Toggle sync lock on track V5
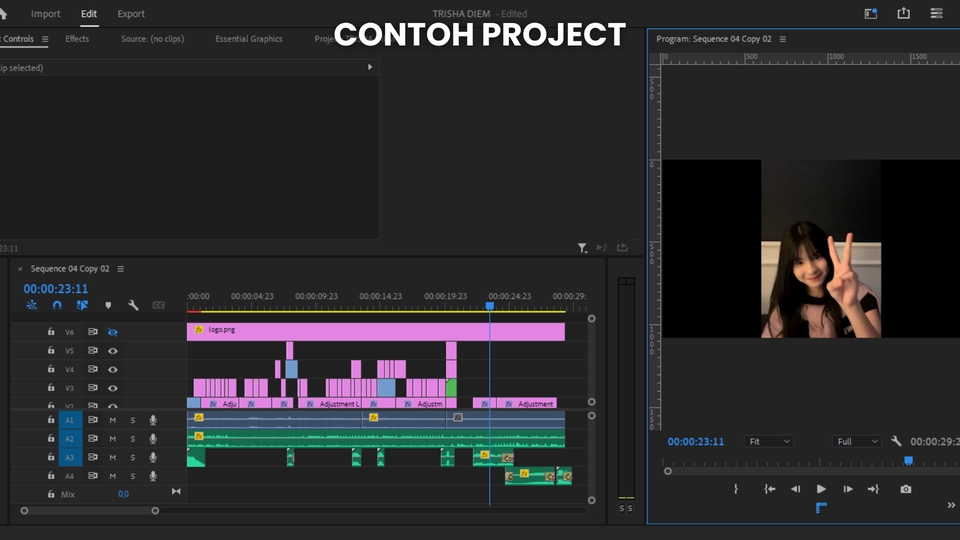The width and height of the screenshot is (960, 540). [92, 351]
